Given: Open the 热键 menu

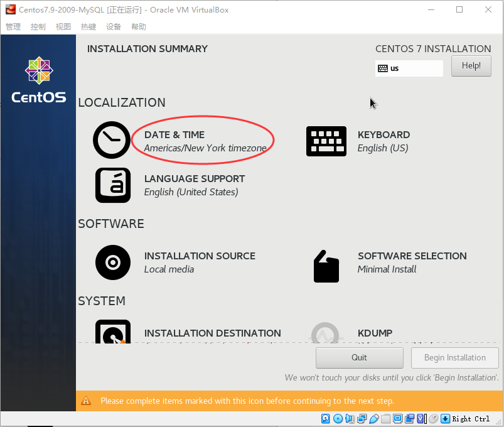Looking at the screenshot, I should point(88,26).
